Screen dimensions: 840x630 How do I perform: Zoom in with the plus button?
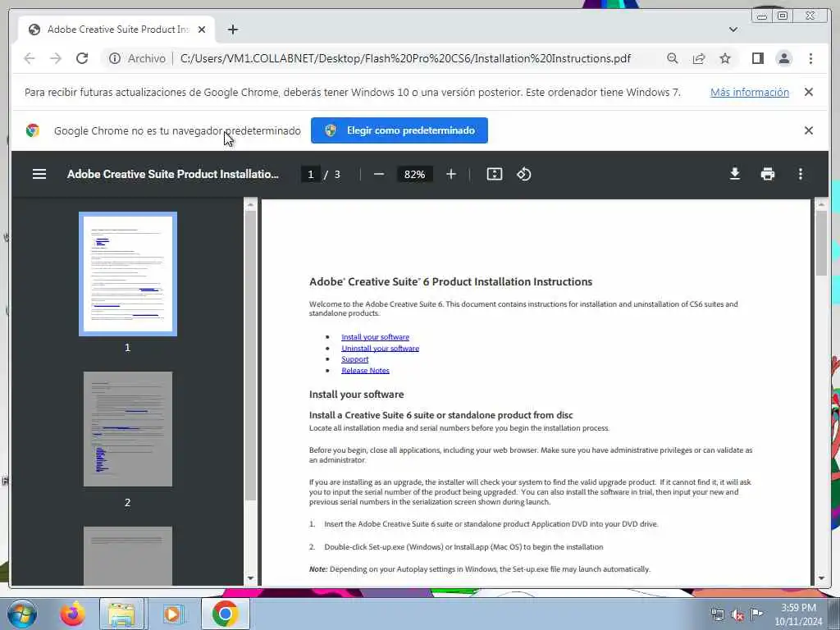(451, 174)
